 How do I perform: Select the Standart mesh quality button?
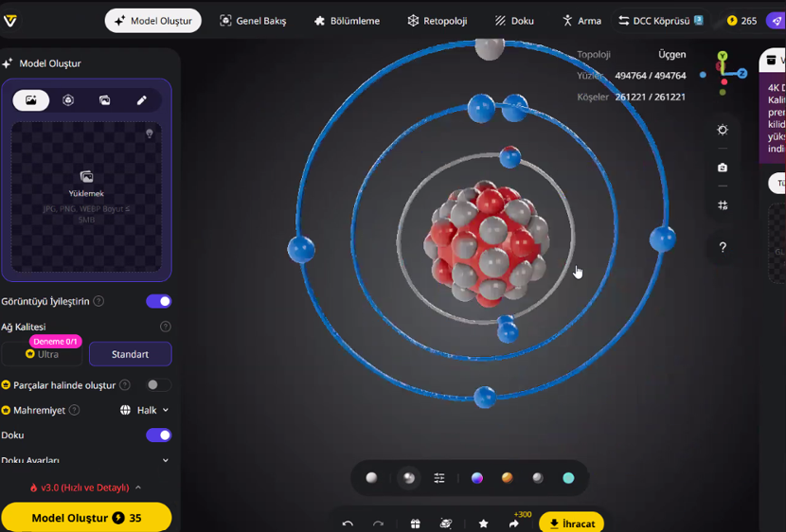[130, 354]
